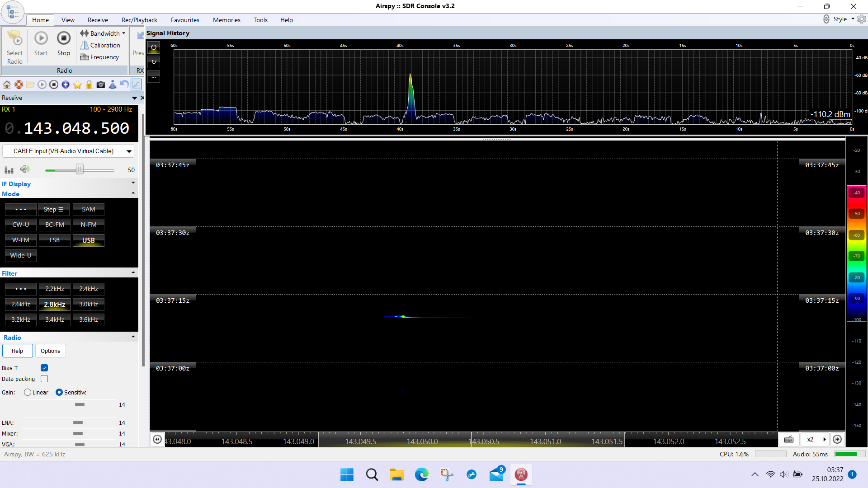Open the Bandwidth dropdown

103,33
